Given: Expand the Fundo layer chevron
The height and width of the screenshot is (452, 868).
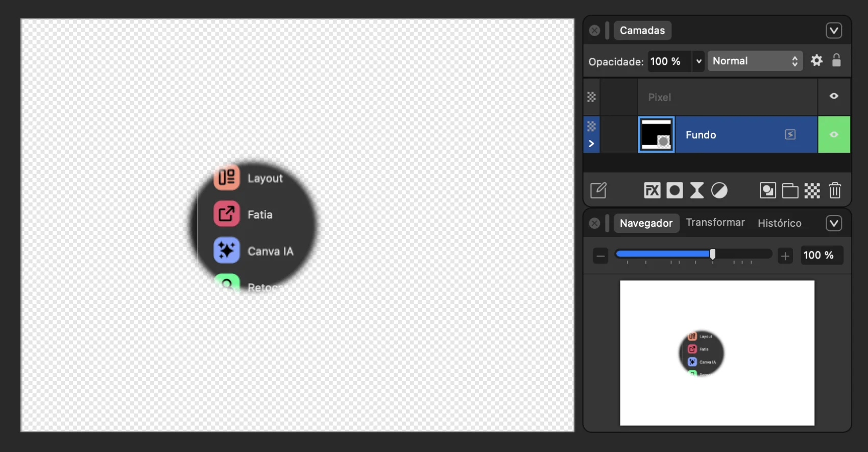Looking at the screenshot, I should point(591,144).
